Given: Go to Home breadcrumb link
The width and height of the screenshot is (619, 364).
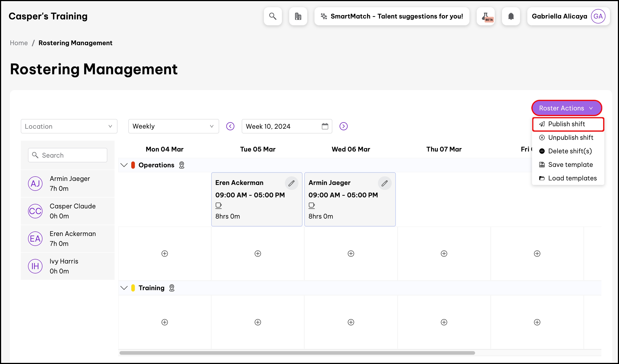Looking at the screenshot, I should point(19,43).
